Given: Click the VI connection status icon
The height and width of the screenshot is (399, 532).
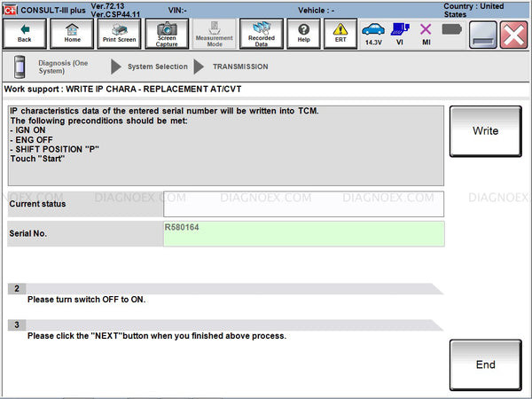Looking at the screenshot, I should 399,34.
